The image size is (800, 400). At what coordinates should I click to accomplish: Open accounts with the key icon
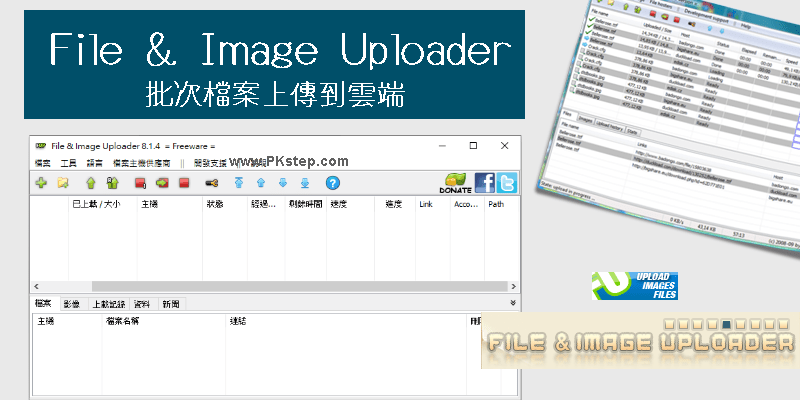coord(212,183)
